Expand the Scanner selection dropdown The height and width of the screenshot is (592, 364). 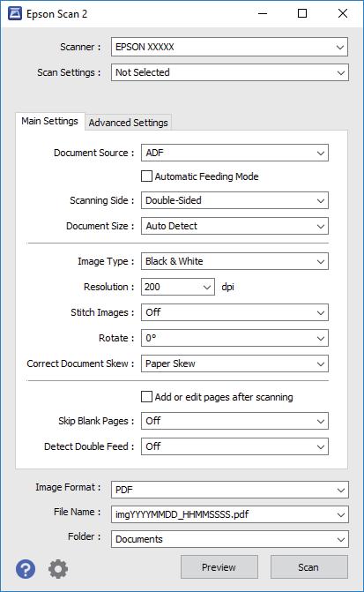[229, 47]
